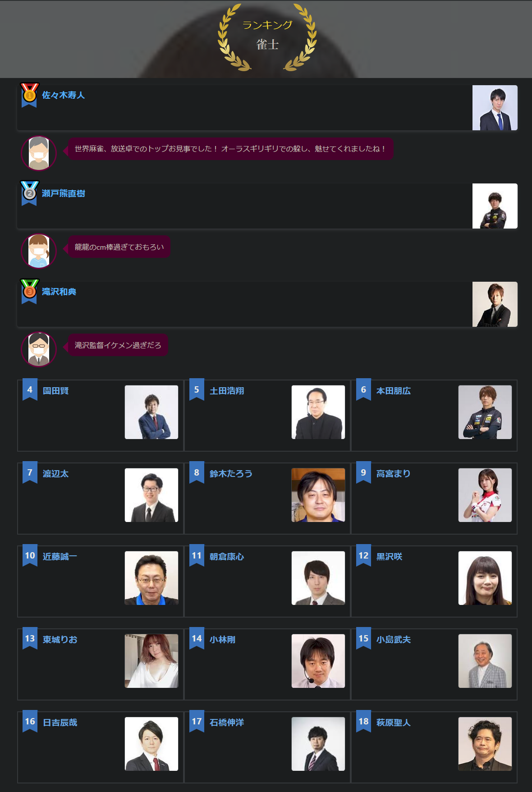Open the 鈴木たろう name link

(231, 474)
